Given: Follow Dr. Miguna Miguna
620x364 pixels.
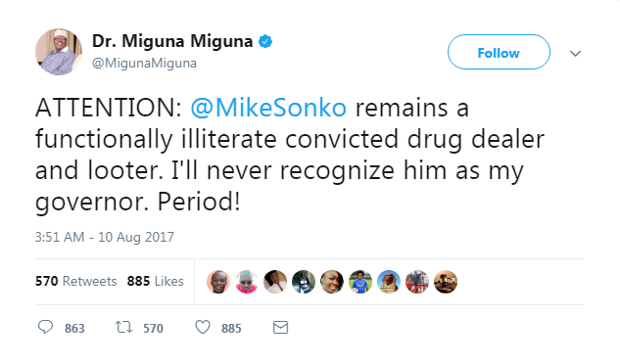Looking at the screenshot, I should tap(499, 52).
